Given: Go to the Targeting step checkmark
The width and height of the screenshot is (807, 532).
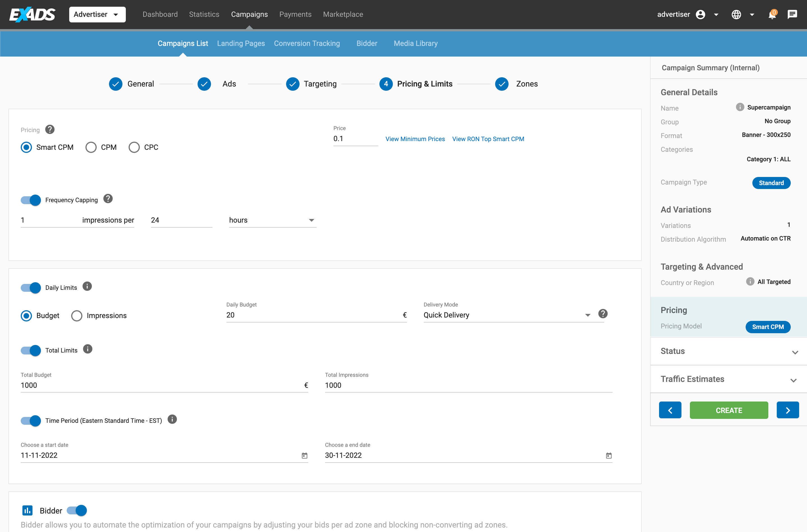Looking at the screenshot, I should [292, 84].
